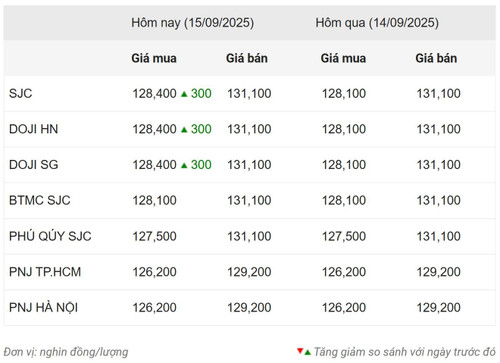Click the green up arrow in SJC row
500x363 pixels.
(184, 94)
